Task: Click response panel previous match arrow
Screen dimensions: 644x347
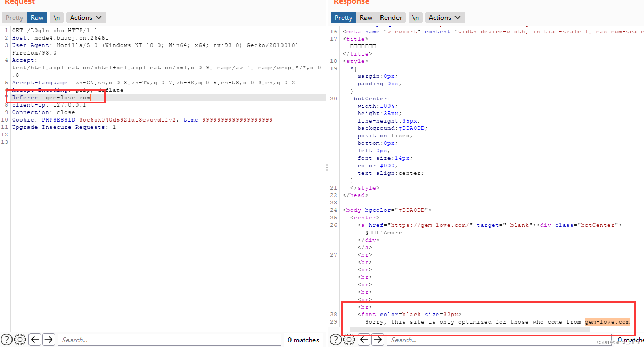Action: [364, 340]
